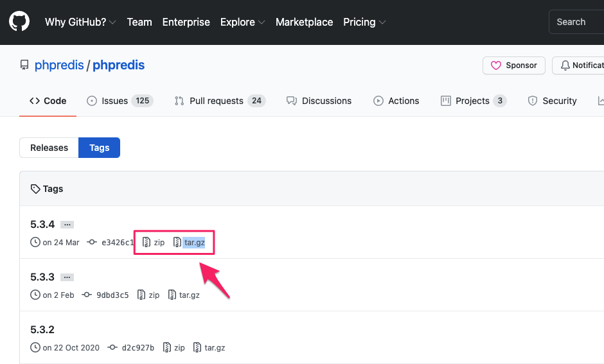Switch to the Security tab
Image resolution: width=604 pixels, height=364 pixels.
coord(552,101)
